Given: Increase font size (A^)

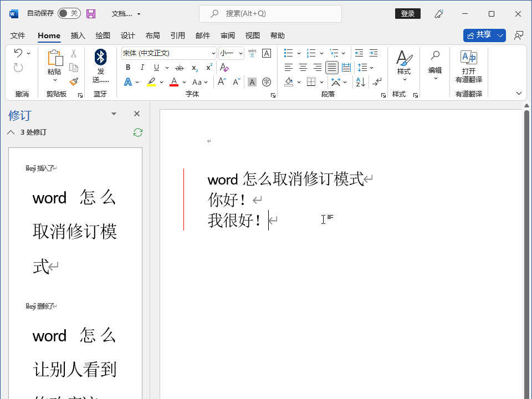Looking at the screenshot, I should 222,82.
